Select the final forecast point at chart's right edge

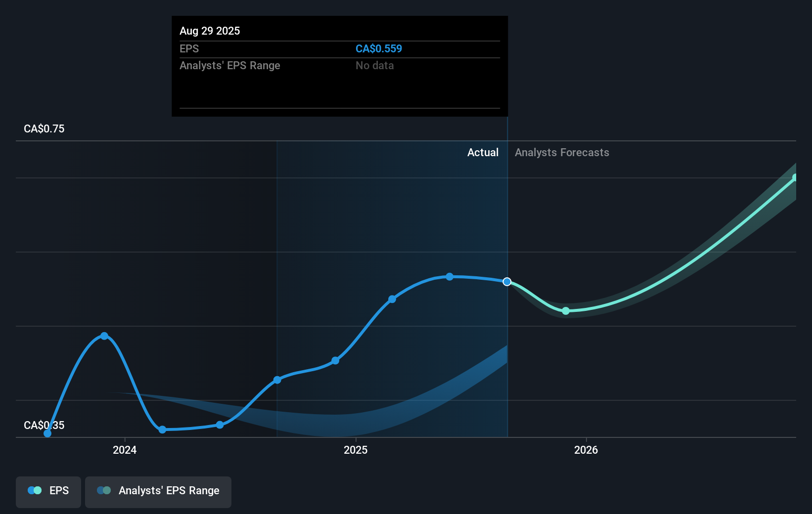(795, 178)
